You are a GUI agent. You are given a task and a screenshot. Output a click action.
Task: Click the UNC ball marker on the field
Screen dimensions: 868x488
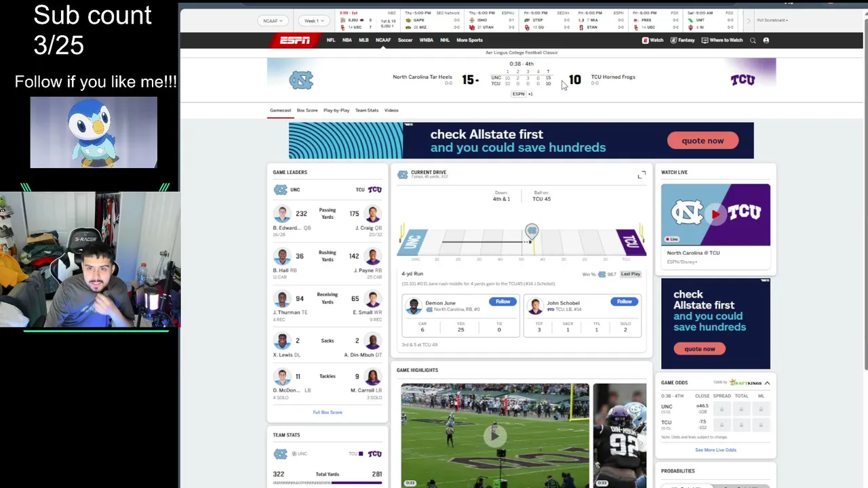(532, 232)
